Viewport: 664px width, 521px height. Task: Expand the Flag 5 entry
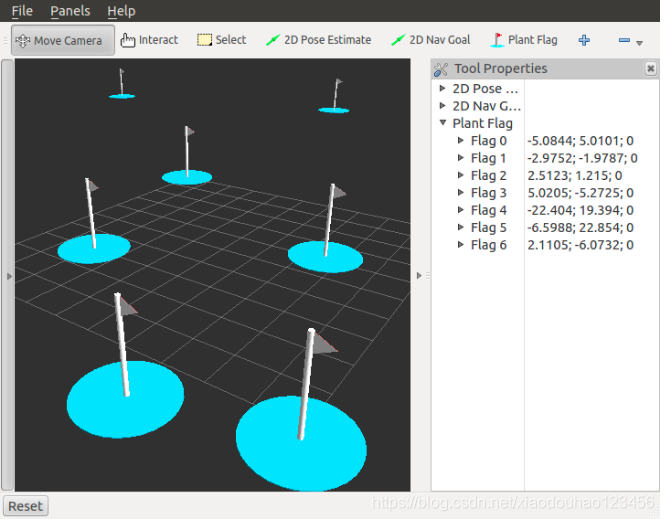(x=461, y=227)
